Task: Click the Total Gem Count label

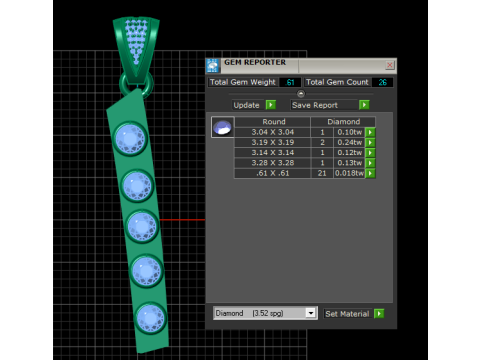Action: (337, 82)
